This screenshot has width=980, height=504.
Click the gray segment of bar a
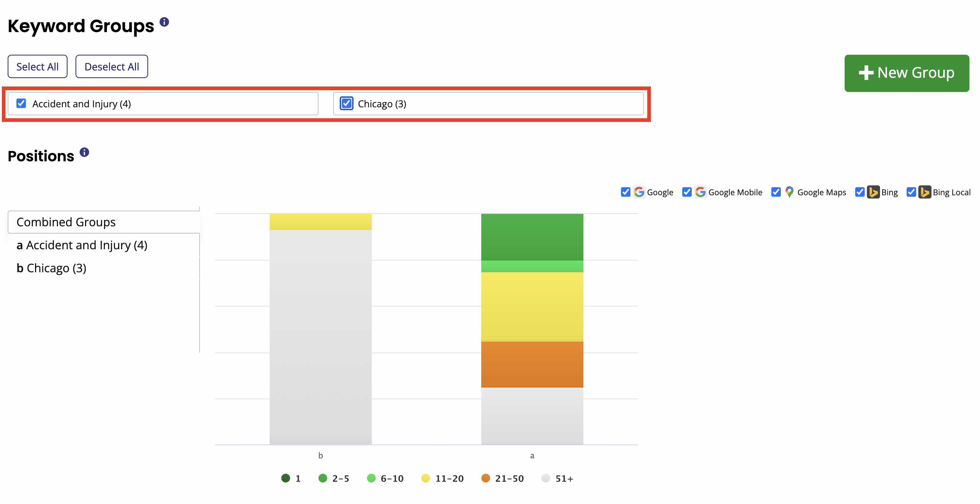tap(532, 416)
